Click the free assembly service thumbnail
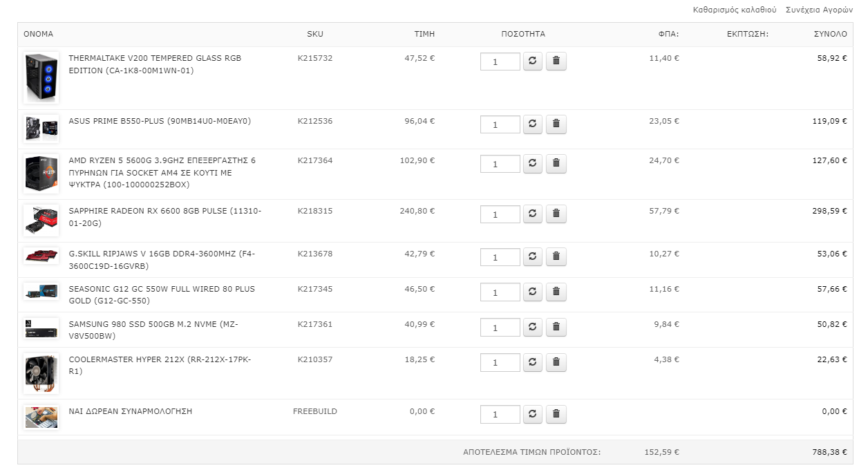 41,417
